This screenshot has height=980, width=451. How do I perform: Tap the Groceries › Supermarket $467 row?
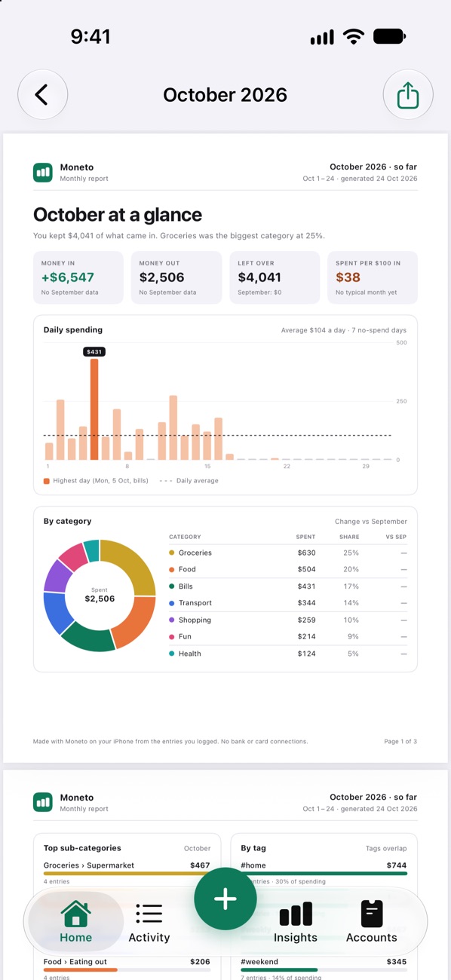coord(127,872)
